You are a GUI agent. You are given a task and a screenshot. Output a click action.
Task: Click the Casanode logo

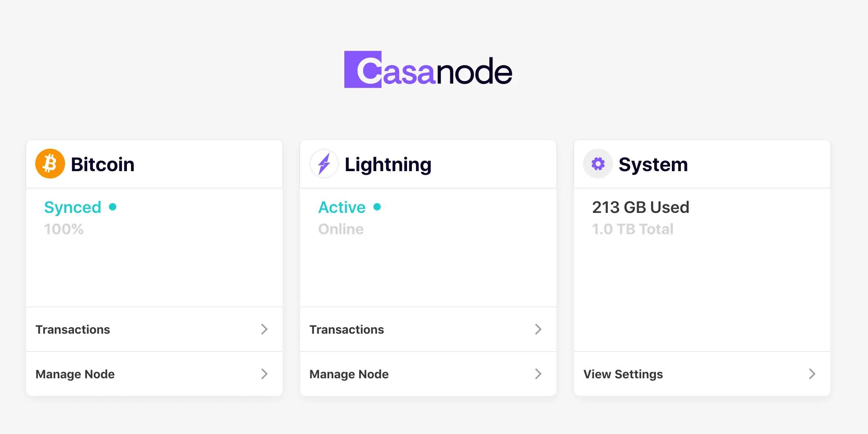(428, 70)
